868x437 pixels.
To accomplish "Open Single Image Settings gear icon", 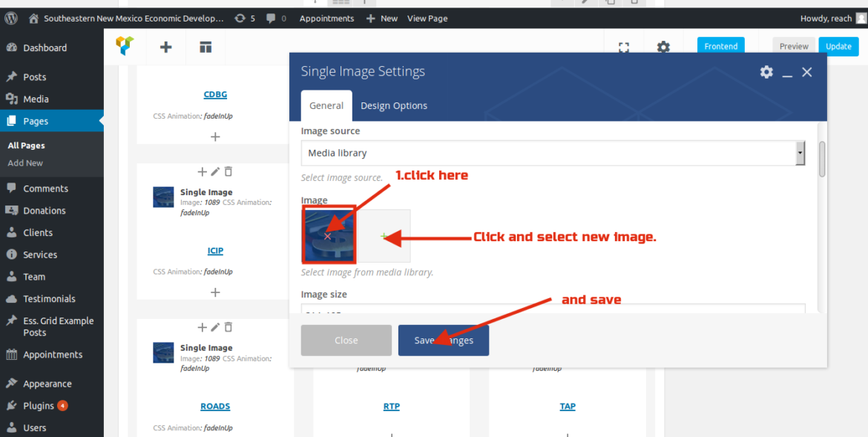I will [766, 72].
